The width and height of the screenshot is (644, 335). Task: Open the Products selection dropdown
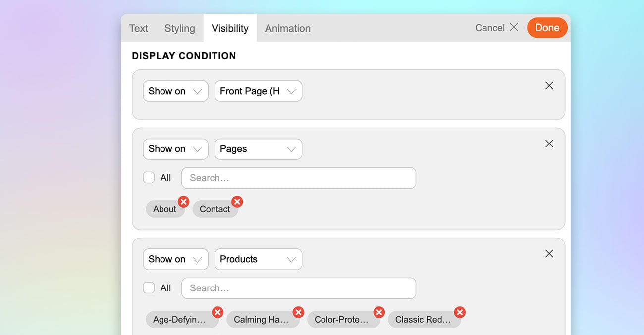point(258,259)
